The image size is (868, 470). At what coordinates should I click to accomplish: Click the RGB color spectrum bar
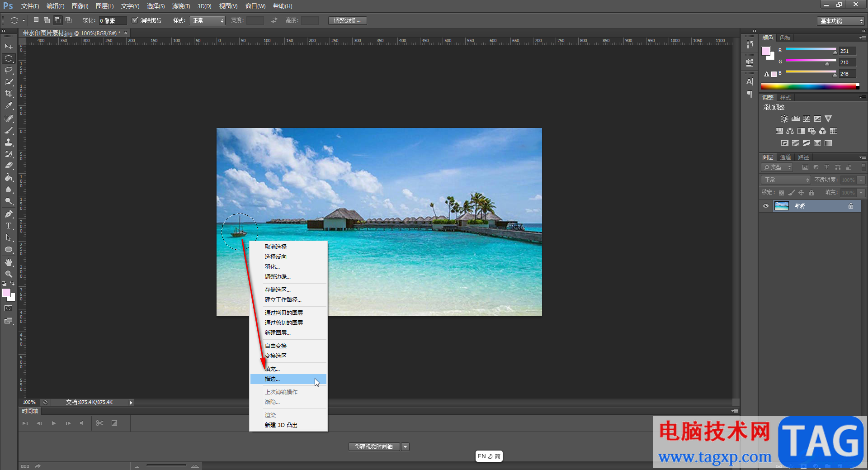coord(810,86)
